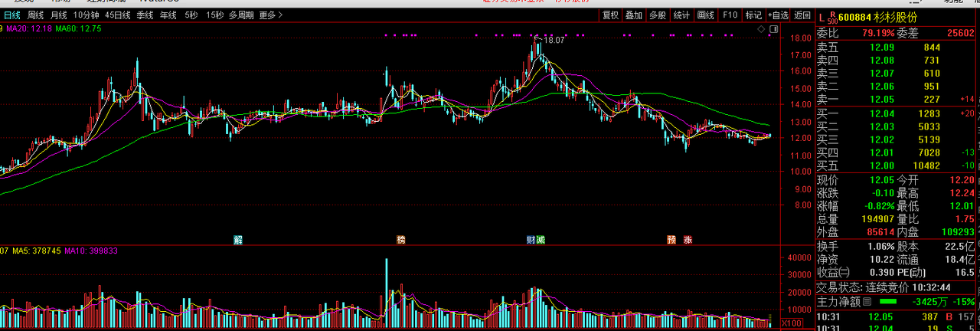Click the 卖二 price 12.06 row
This screenshot has width=980, height=331.
(897, 87)
